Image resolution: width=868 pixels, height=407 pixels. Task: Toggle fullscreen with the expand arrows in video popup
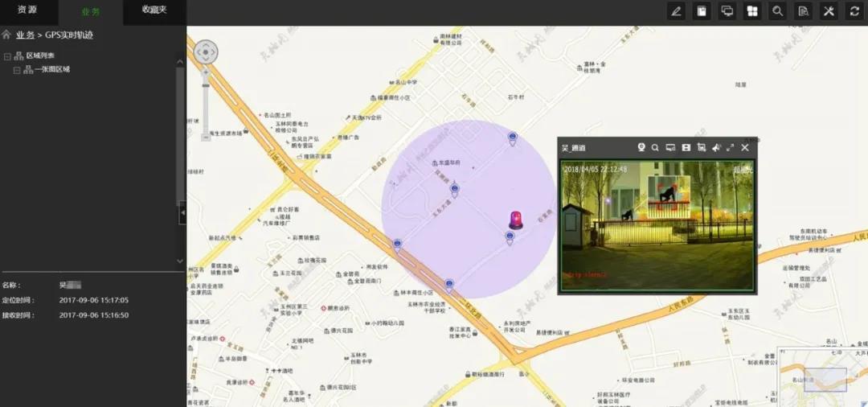[x=730, y=148]
